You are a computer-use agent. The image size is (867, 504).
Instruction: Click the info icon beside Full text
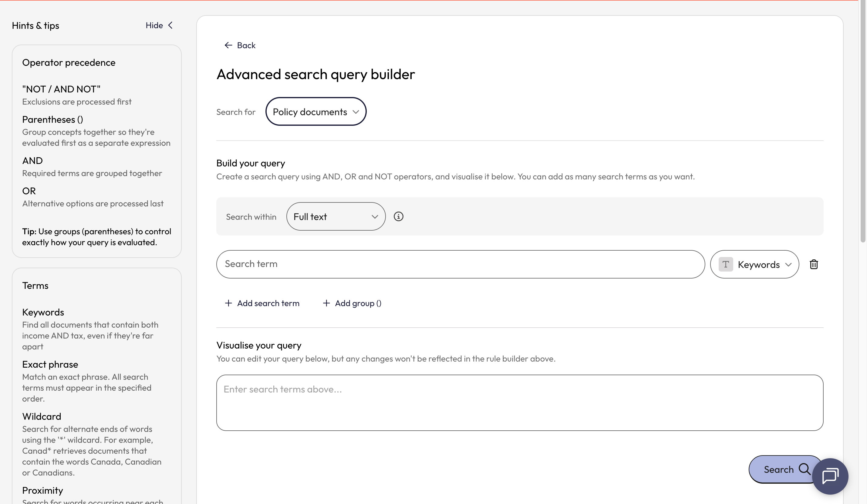pos(398,216)
